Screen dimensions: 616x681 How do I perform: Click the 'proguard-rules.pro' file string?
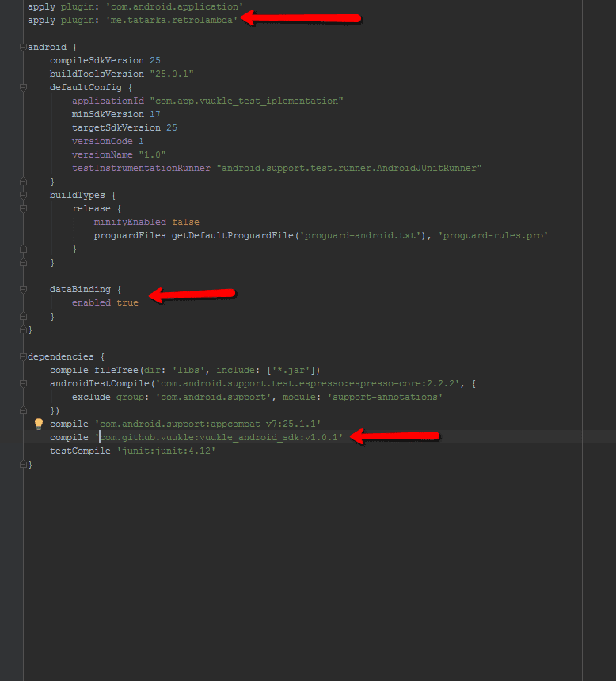493,235
